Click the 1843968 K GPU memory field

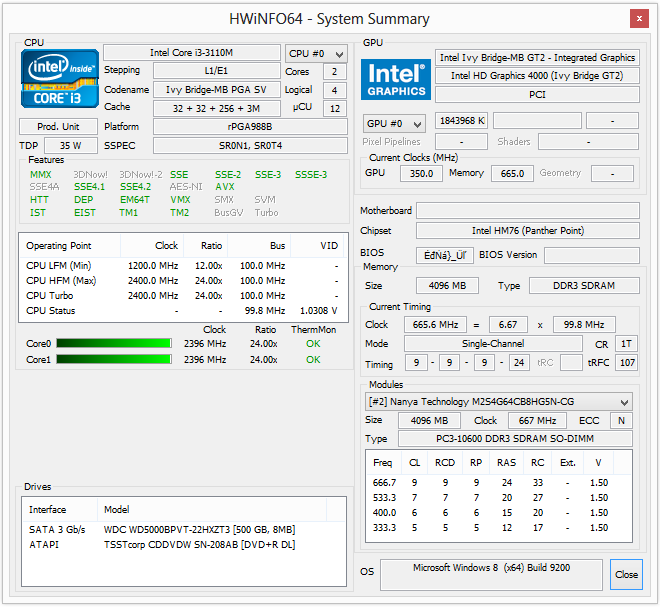461,121
